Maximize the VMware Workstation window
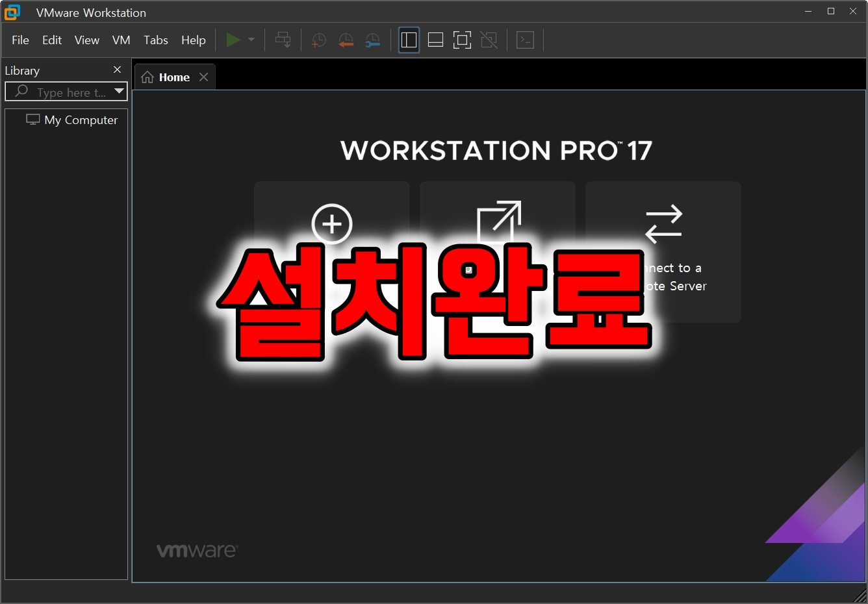868x604 pixels. (x=831, y=11)
